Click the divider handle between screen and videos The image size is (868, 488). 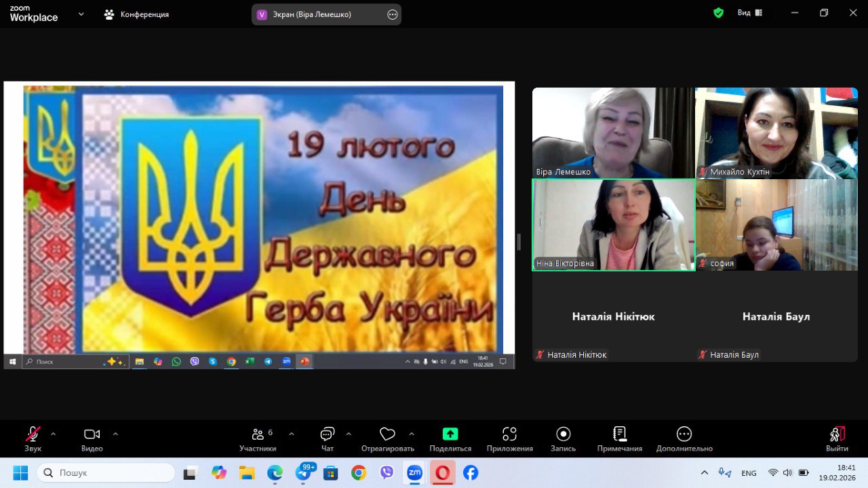click(x=519, y=242)
